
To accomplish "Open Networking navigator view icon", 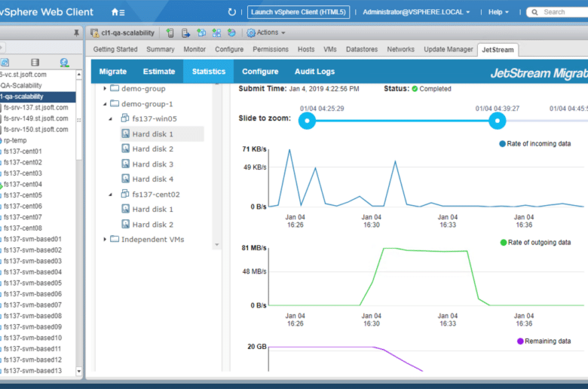I will pyautogui.click(x=64, y=63).
